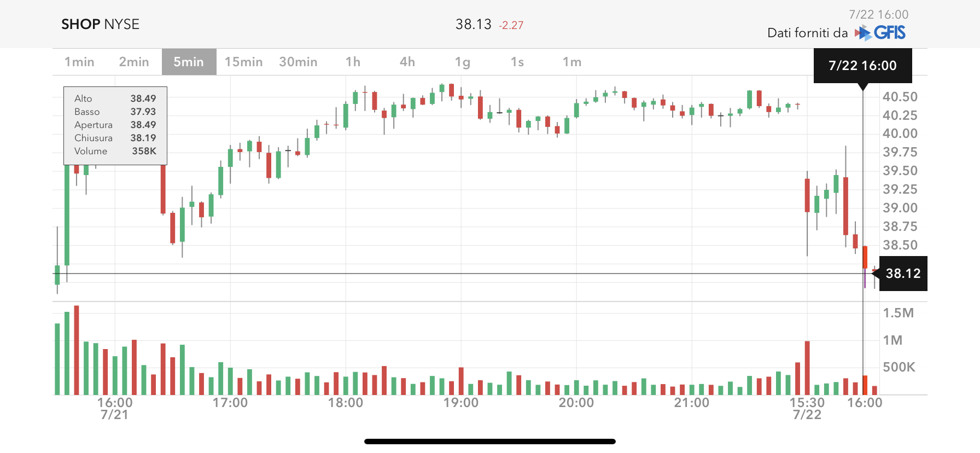Change interval to 4h

(407, 62)
